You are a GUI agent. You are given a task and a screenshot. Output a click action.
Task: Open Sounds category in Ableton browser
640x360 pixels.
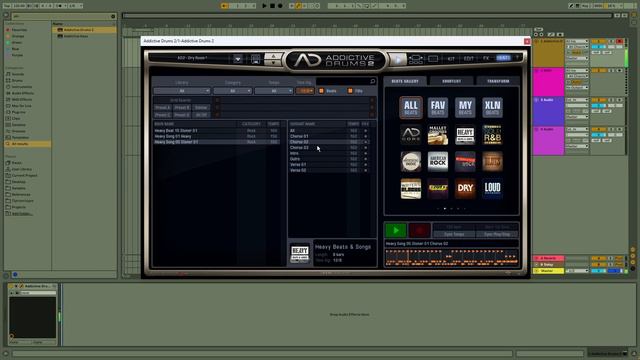point(18,74)
